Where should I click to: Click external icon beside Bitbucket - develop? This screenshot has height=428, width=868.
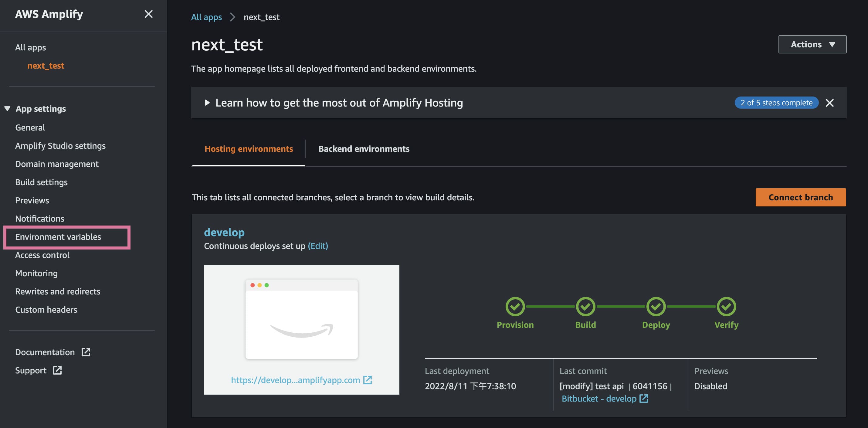pos(644,399)
